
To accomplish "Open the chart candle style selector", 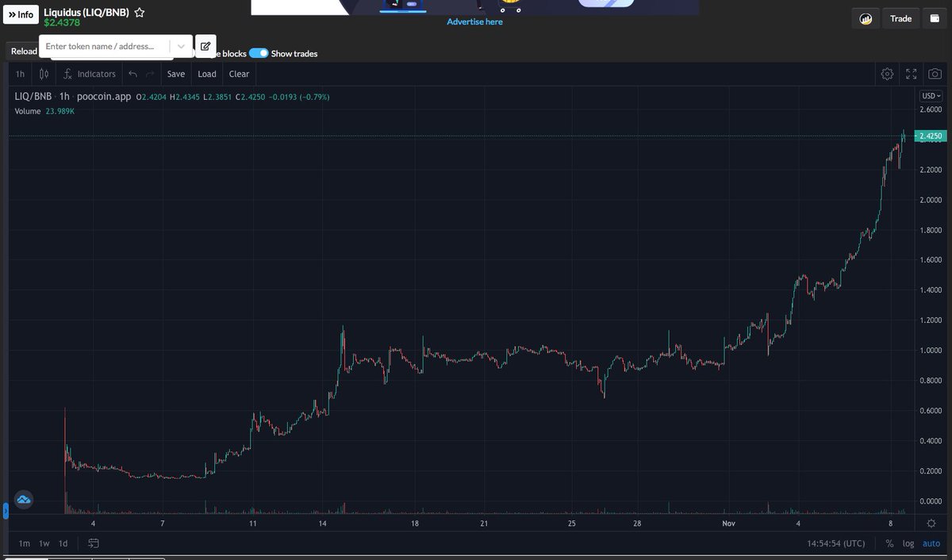I will tap(44, 74).
